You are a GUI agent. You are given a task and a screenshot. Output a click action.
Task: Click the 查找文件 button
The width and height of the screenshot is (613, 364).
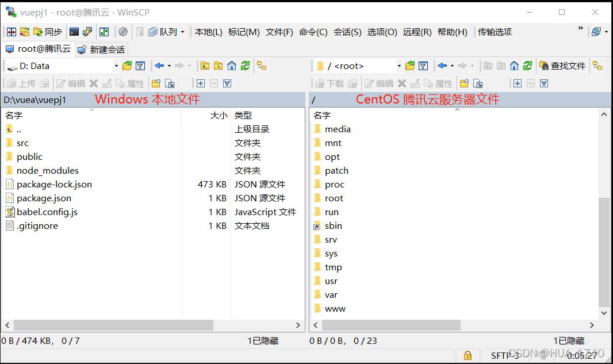[562, 66]
